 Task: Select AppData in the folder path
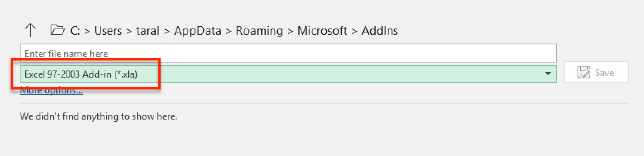(x=197, y=31)
